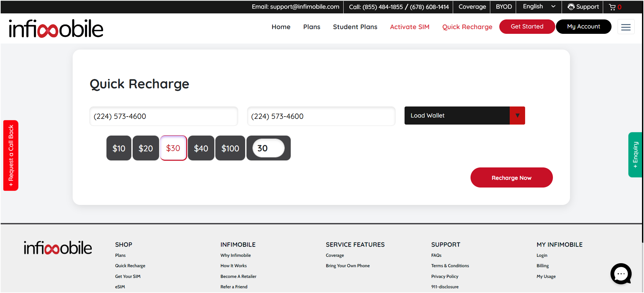
Task: Select the $40 recharge amount
Action: (201, 148)
